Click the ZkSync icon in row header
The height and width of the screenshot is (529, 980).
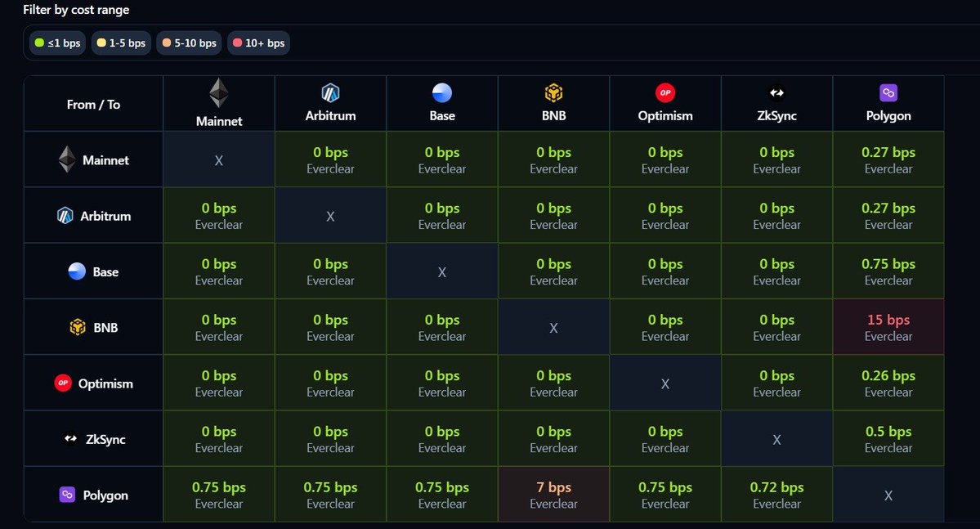70,439
